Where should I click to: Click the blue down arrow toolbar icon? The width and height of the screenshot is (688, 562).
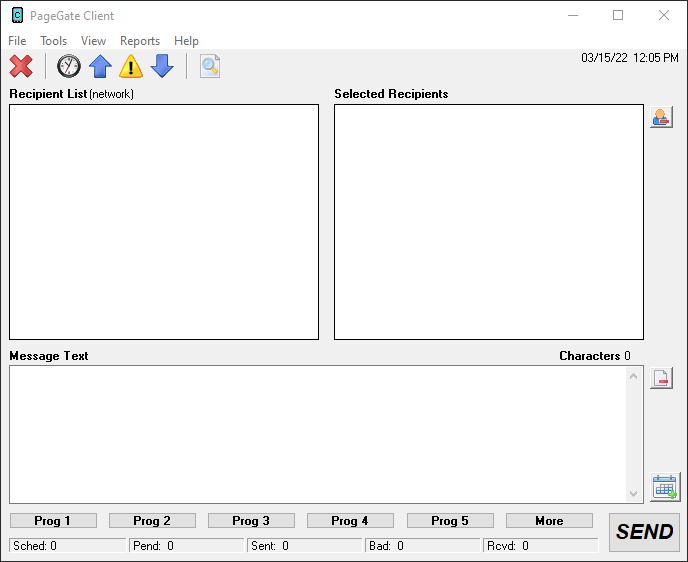click(x=162, y=66)
